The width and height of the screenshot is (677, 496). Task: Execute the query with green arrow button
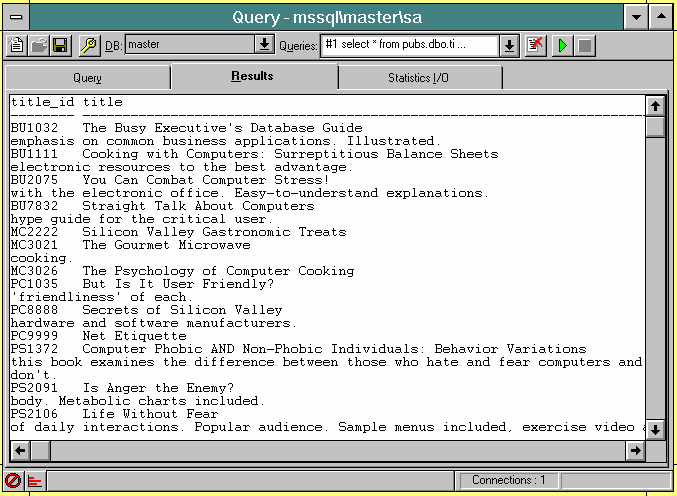(563, 45)
